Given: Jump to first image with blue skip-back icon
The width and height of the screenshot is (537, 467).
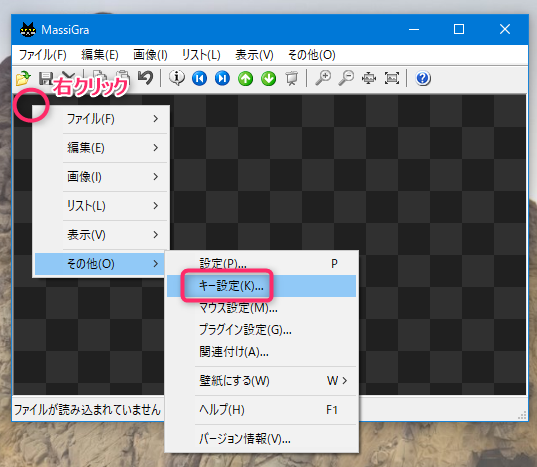Looking at the screenshot, I should (x=199, y=78).
